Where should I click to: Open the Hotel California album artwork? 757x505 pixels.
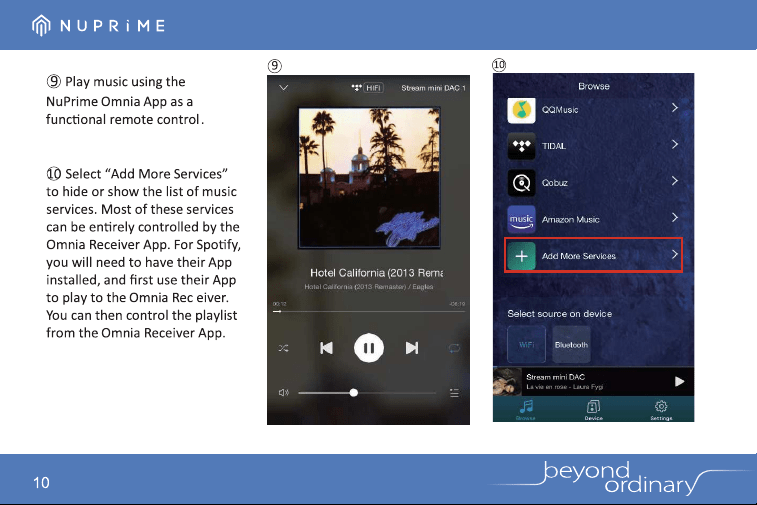[369, 178]
